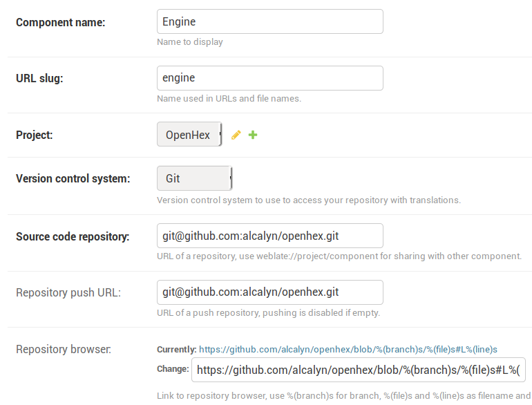Click the green plus to add Project
Viewport: 532px width, 405px height.
tap(253, 135)
